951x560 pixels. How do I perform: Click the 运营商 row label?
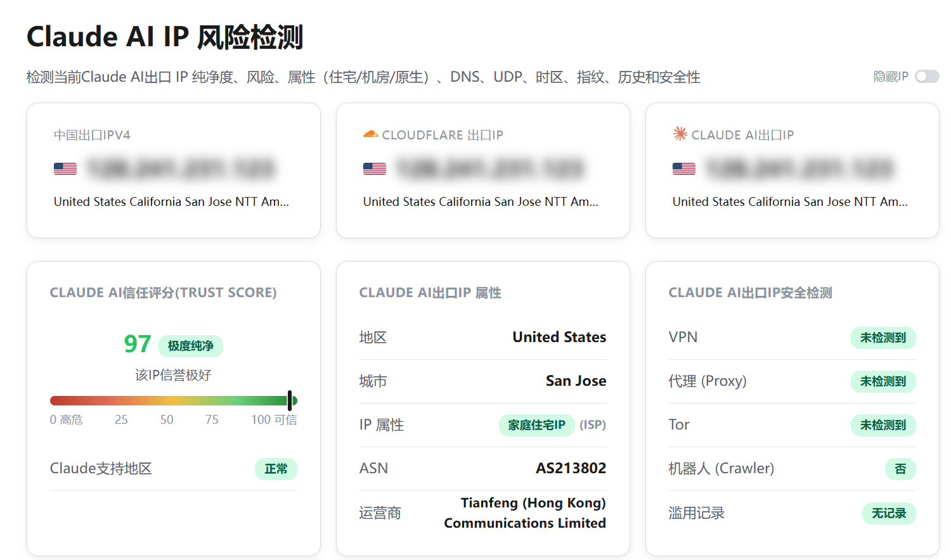point(380,513)
